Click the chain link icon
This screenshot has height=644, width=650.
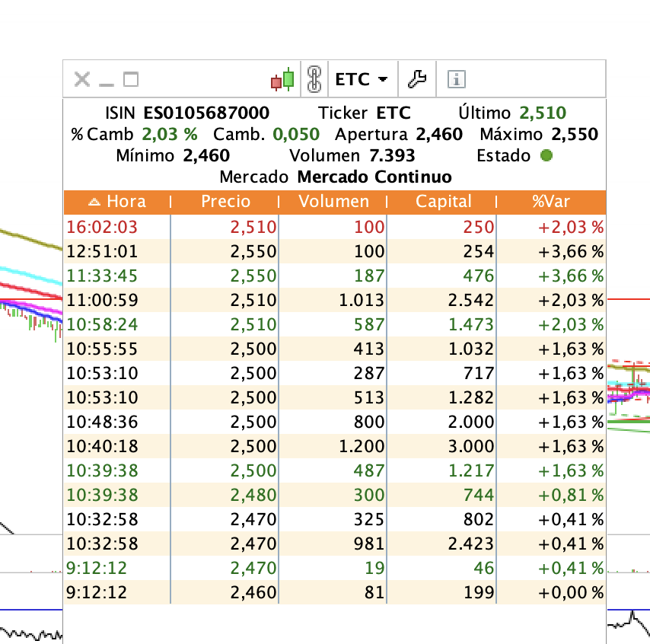point(314,79)
